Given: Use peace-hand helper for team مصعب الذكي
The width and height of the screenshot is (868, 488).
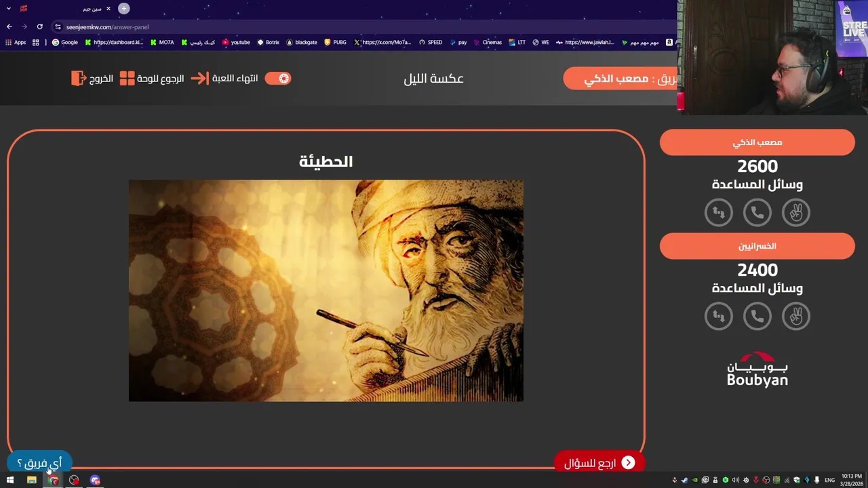Looking at the screenshot, I should click(796, 213).
